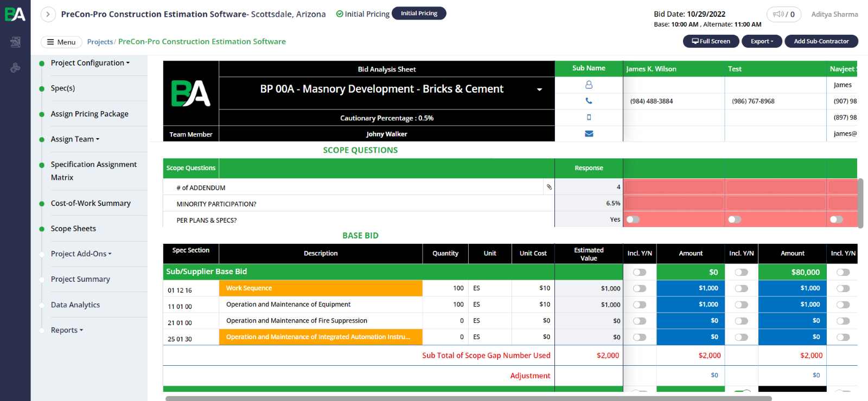The height and width of the screenshot is (401, 868).
Task: Click the Initial Pricing pill button
Action: pyautogui.click(x=419, y=13)
